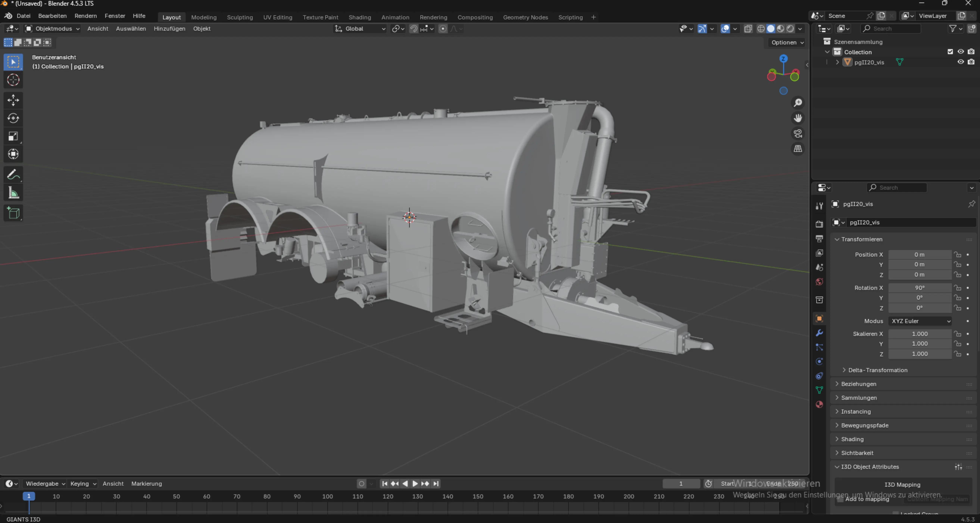Toggle Collection eye visibility in outliner
This screenshot has height=523, width=980.
[x=961, y=52]
